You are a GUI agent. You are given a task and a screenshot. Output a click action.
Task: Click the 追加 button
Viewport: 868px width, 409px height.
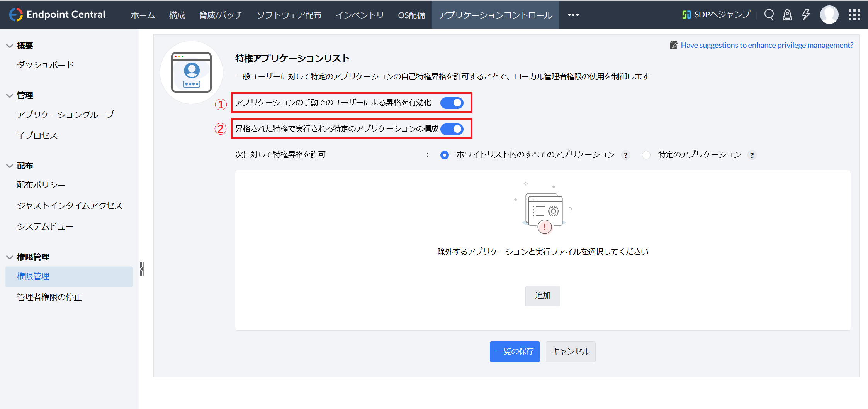click(542, 296)
